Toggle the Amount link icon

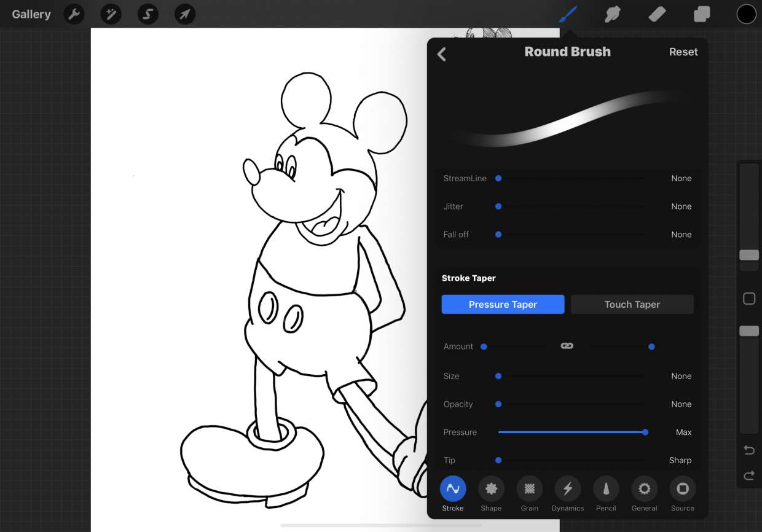(567, 346)
